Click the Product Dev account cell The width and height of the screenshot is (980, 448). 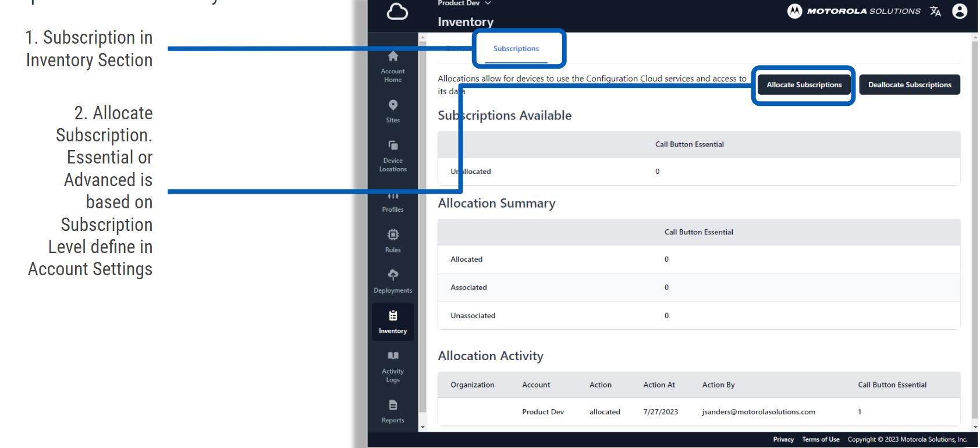543,412
